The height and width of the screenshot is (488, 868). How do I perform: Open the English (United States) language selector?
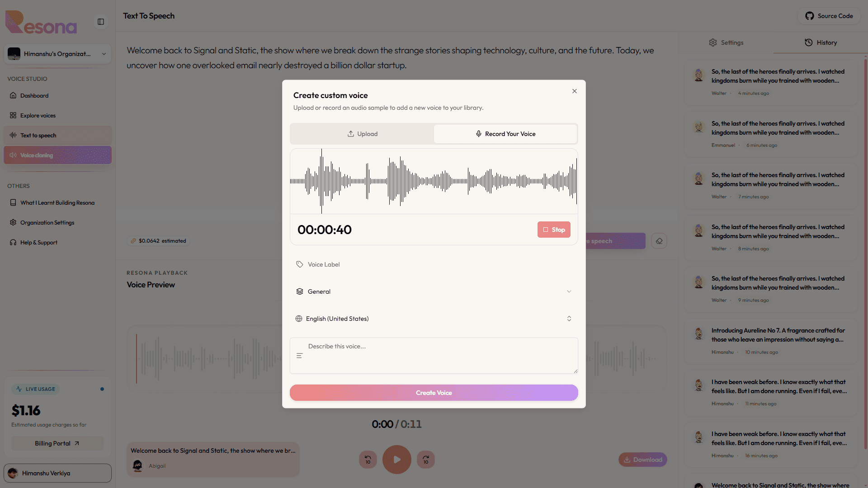click(x=434, y=319)
